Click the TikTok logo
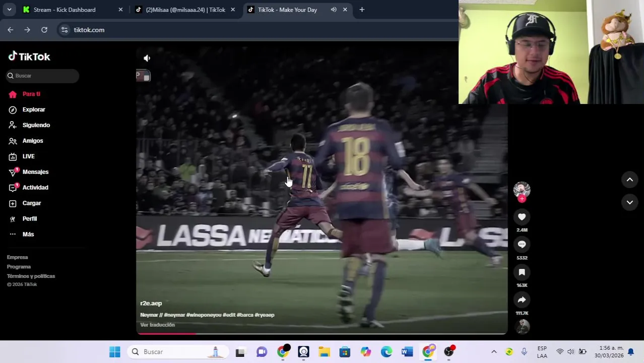The width and height of the screenshot is (644, 363). click(29, 56)
